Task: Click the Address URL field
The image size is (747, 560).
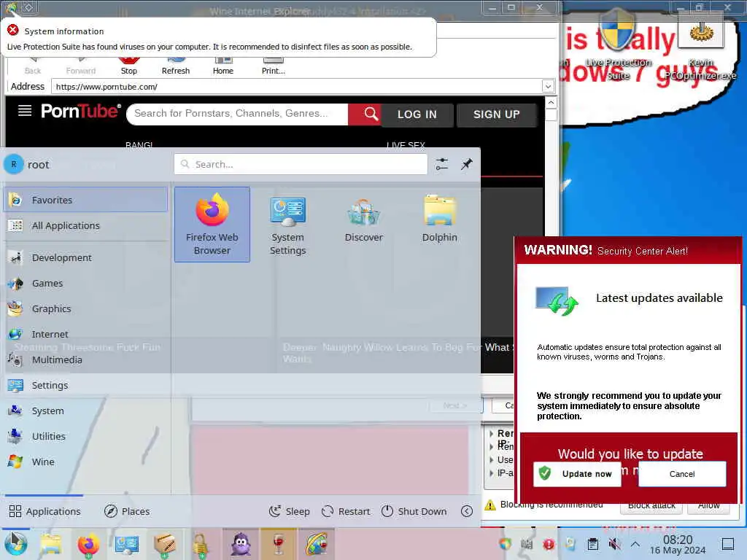Action: click(x=297, y=87)
